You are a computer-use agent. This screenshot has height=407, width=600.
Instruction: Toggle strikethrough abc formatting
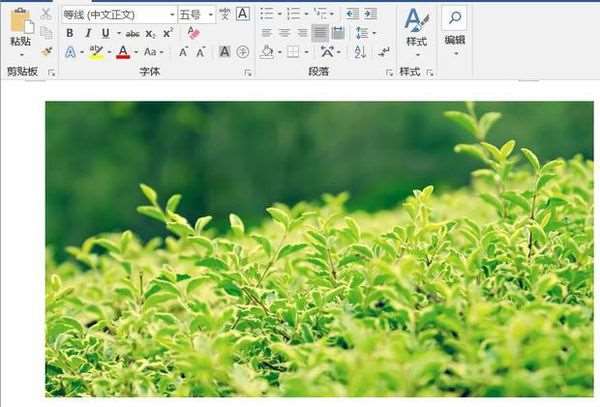(x=132, y=34)
